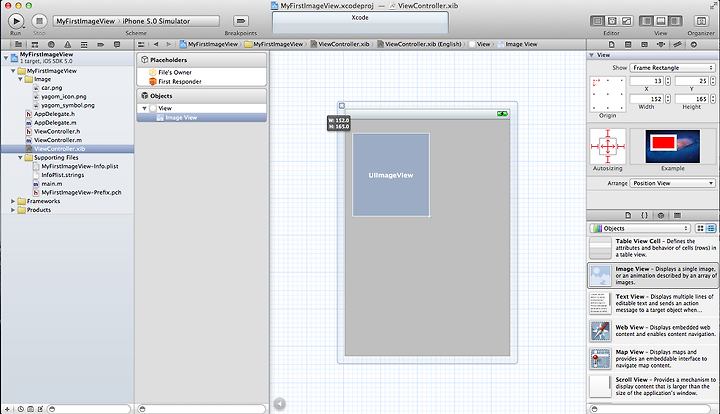Switch the library to list view

pos(711,228)
